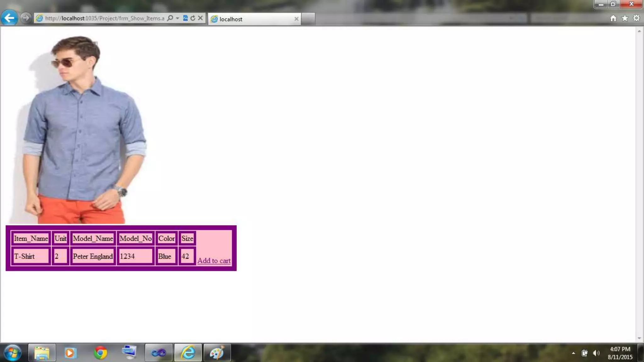Expand the address bar autocomplete dropdown arrow

tap(177, 18)
